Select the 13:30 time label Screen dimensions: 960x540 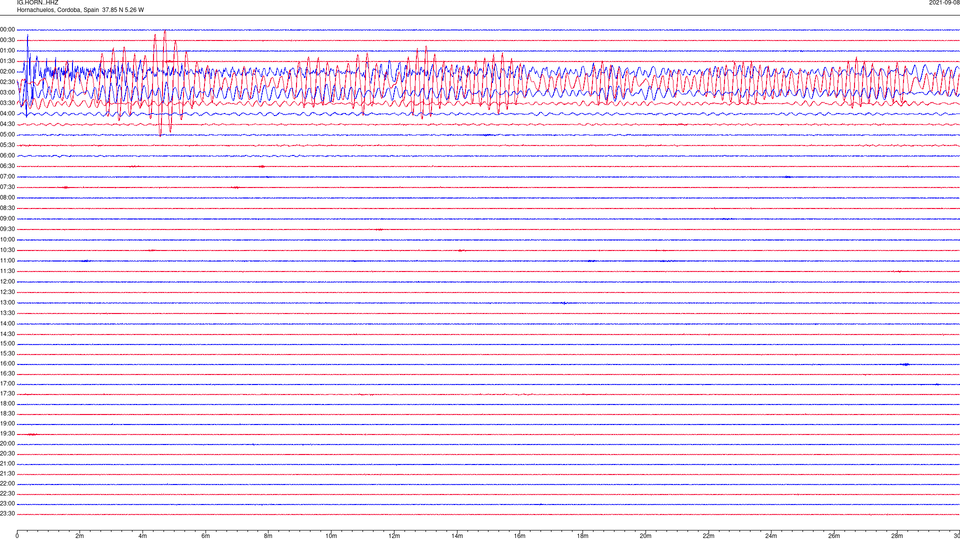[7, 313]
